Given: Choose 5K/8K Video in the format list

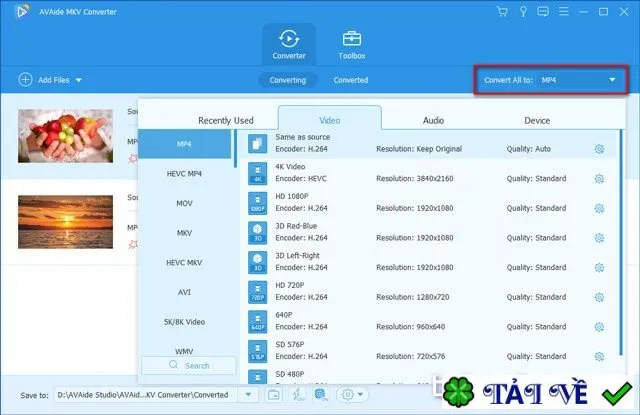Looking at the screenshot, I should [184, 322].
